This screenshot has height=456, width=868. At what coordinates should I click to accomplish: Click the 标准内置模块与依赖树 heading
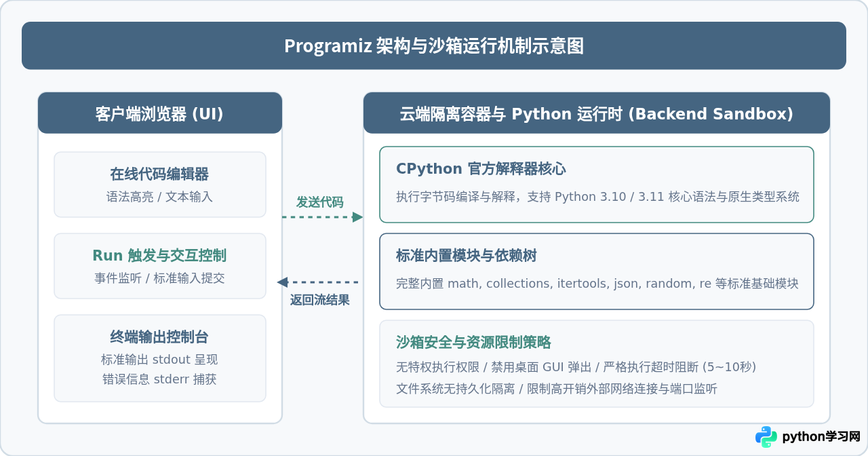coord(467,256)
